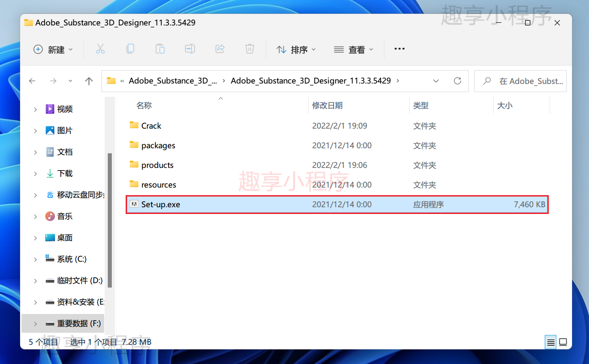Screen dimensions: 589x364
Task: Click the products folder icon
Action: click(x=134, y=164)
